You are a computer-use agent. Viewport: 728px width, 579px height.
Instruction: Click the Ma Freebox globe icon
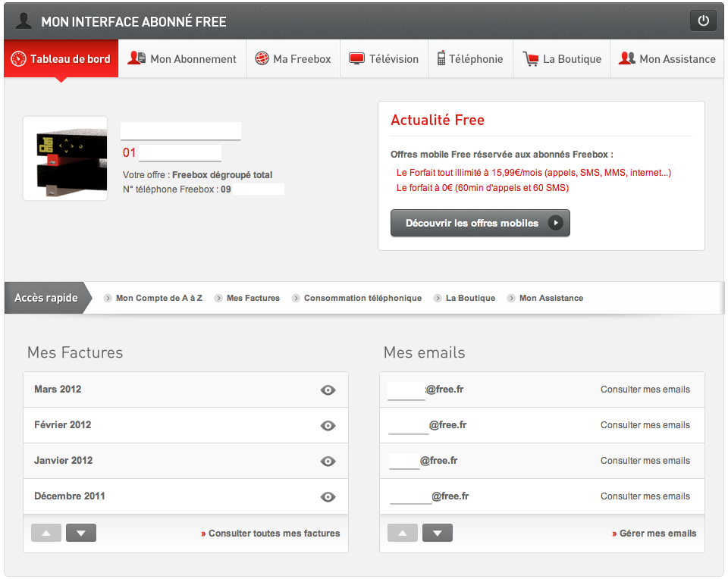pos(262,58)
